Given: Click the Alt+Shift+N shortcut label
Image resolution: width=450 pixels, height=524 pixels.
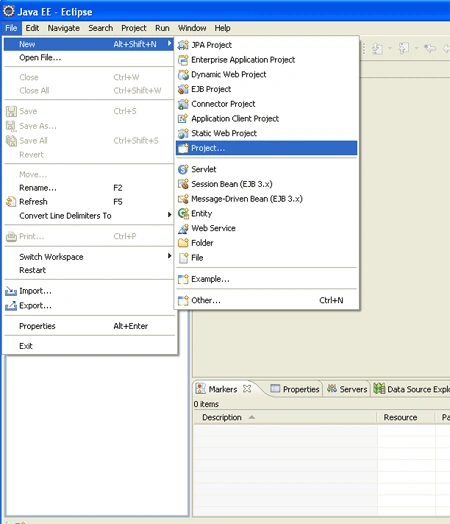Looking at the screenshot, I should pos(135,44).
